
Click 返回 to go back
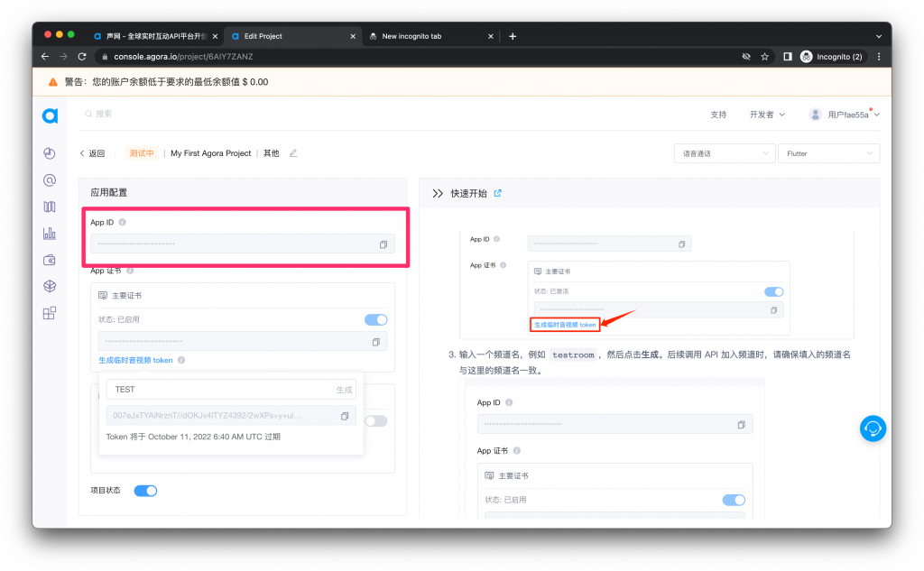[x=93, y=153]
